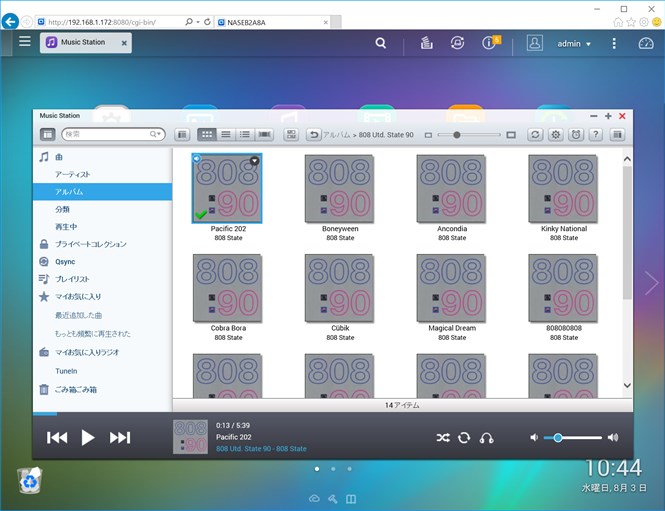The width and height of the screenshot is (665, 511).
Task: Open the QTS main menu hamburger icon
Action: click(25, 41)
